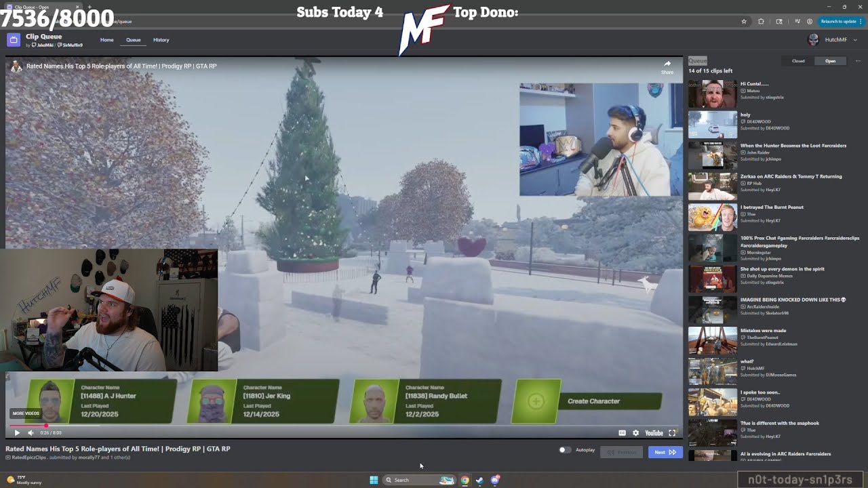Go to the Home tab
Image resolution: width=868 pixels, height=488 pixels.
(107, 40)
